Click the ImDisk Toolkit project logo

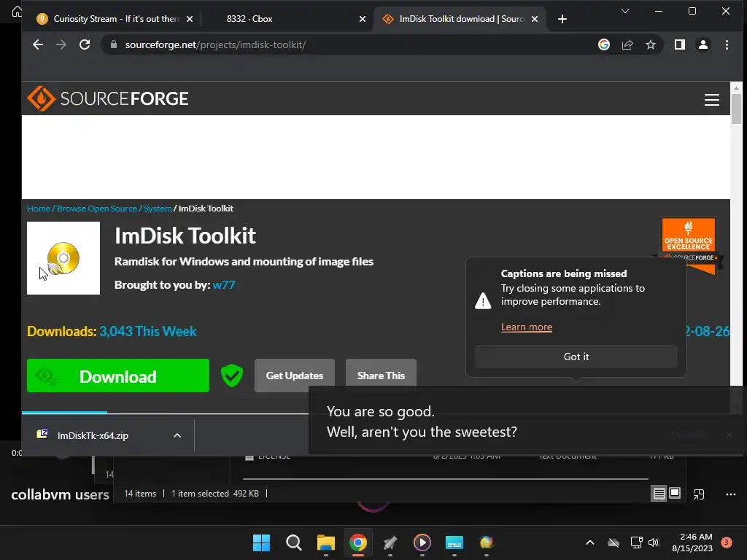click(63, 258)
